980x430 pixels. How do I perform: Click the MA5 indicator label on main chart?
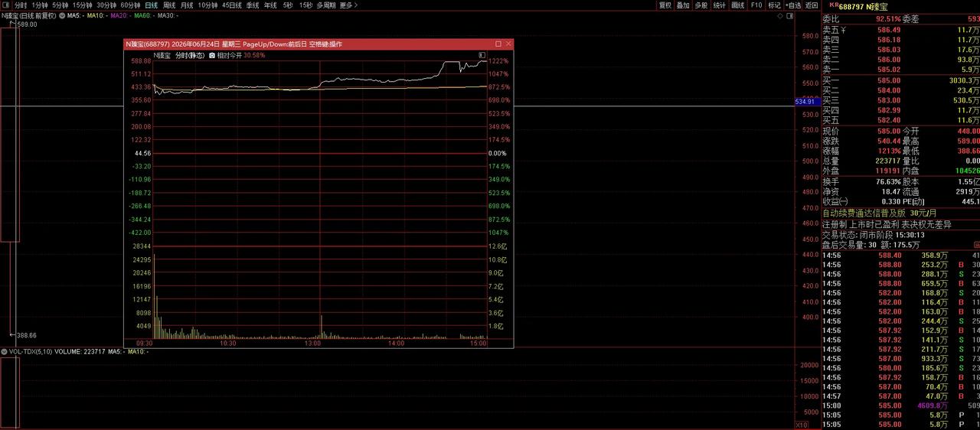(75, 15)
